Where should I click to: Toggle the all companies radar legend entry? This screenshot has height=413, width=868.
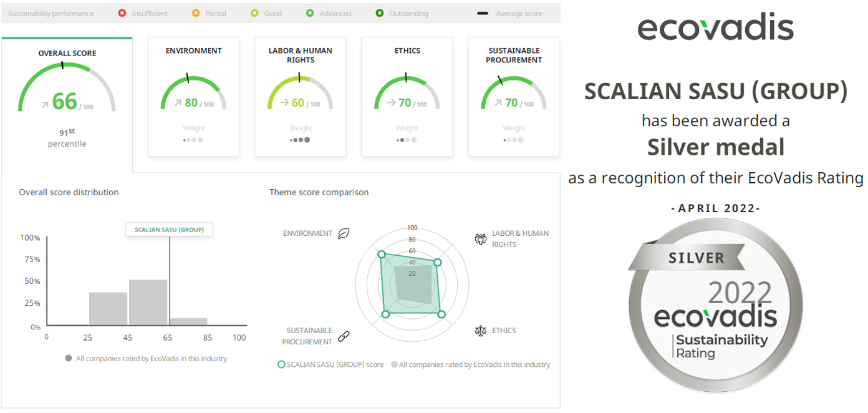pyautogui.click(x=471, y=364)
